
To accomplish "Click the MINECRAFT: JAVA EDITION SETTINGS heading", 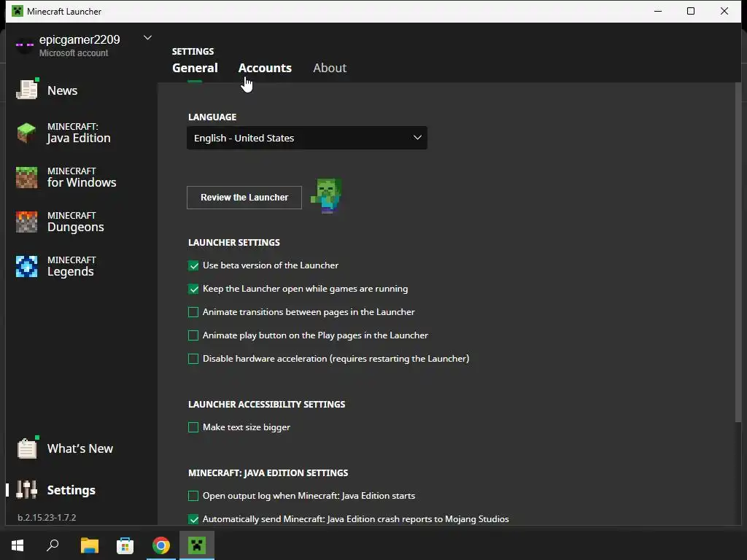I will pyautogui.click(x=268, y=472).
